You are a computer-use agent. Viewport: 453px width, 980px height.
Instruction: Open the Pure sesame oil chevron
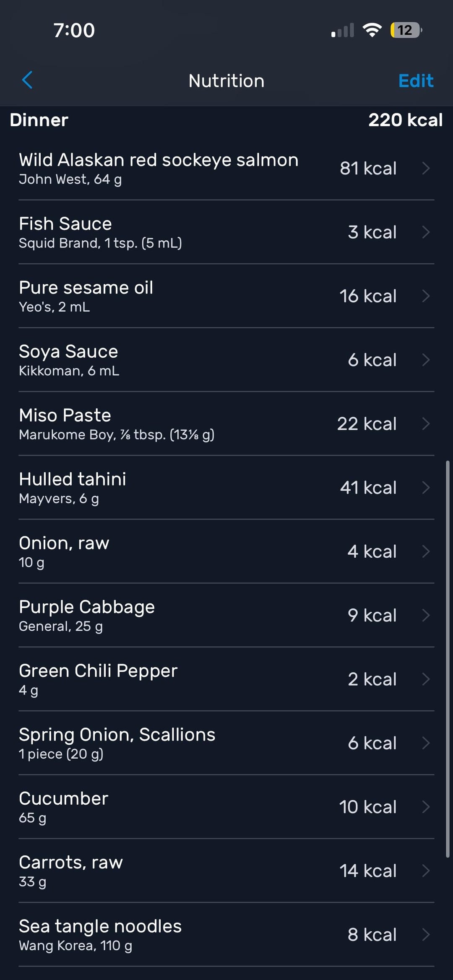[426, 296]
